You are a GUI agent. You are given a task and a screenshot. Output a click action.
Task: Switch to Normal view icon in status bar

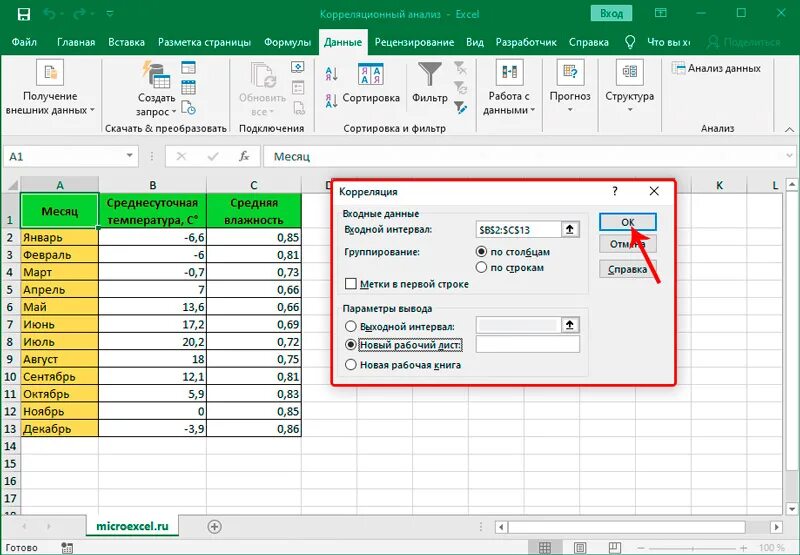pos(544,548)
